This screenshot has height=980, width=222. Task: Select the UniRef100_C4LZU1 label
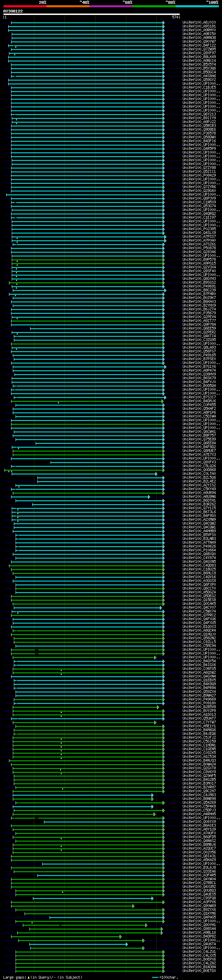click(199, 952)
